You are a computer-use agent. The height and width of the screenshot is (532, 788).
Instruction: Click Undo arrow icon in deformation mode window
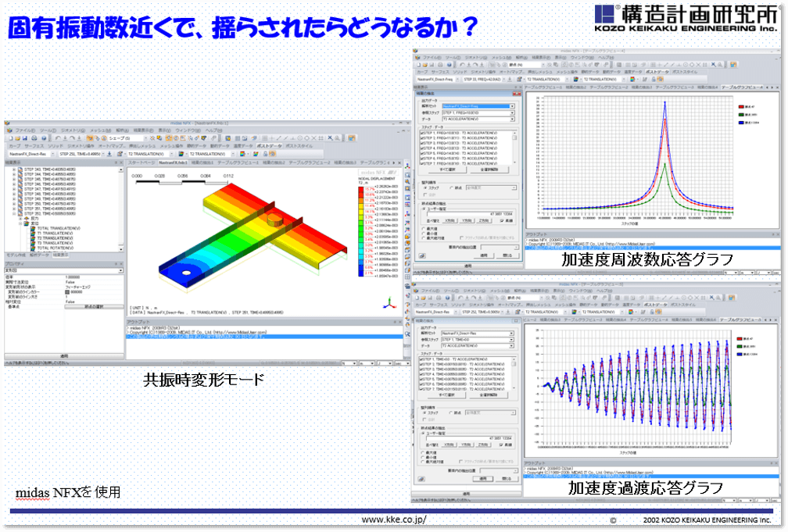click(58, 137)
